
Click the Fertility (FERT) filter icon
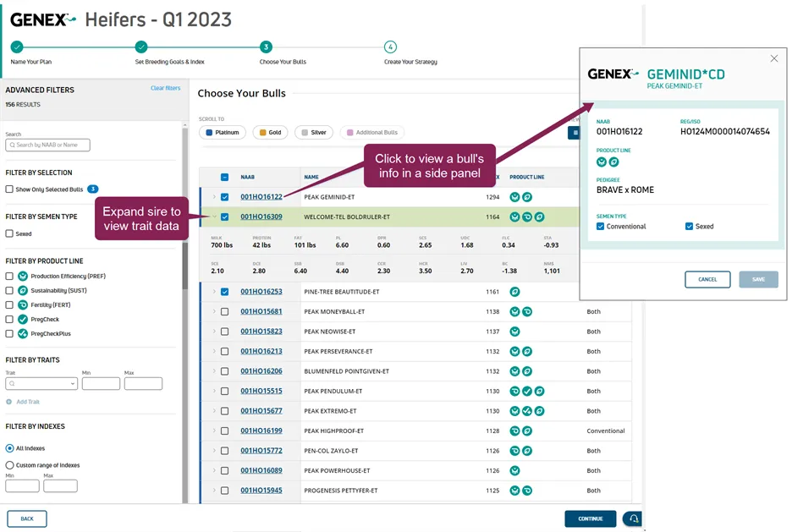tap(23, 304)
